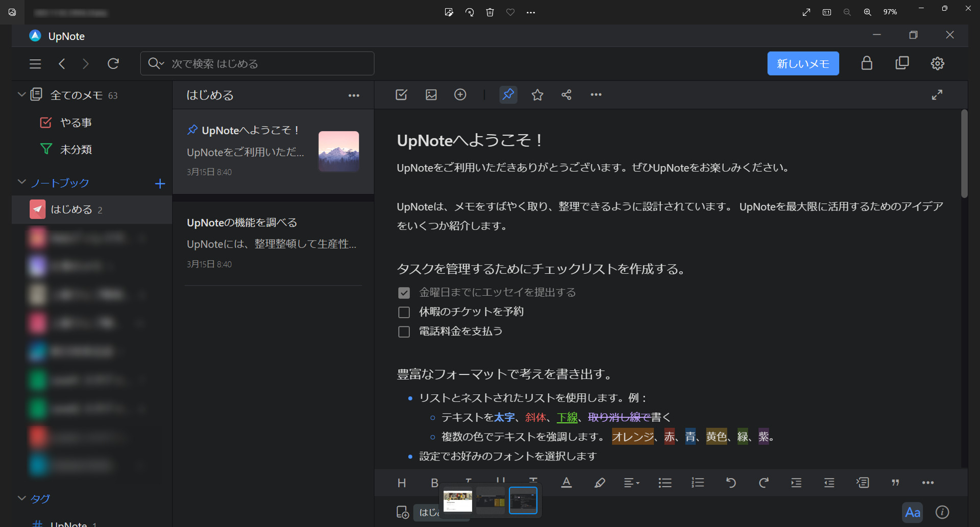Collapse the 全てのメモ section chevron
980x527 pixels.
[x=21, y=94]
